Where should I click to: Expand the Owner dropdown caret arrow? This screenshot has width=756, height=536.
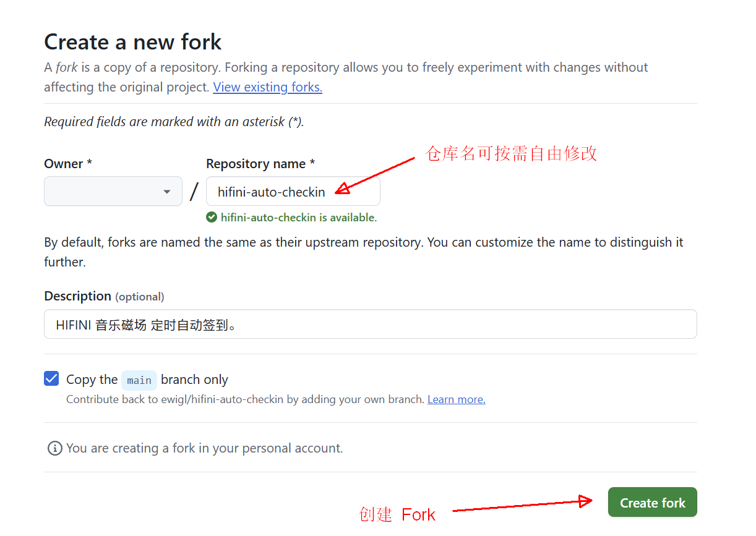[x=167, y=192]
